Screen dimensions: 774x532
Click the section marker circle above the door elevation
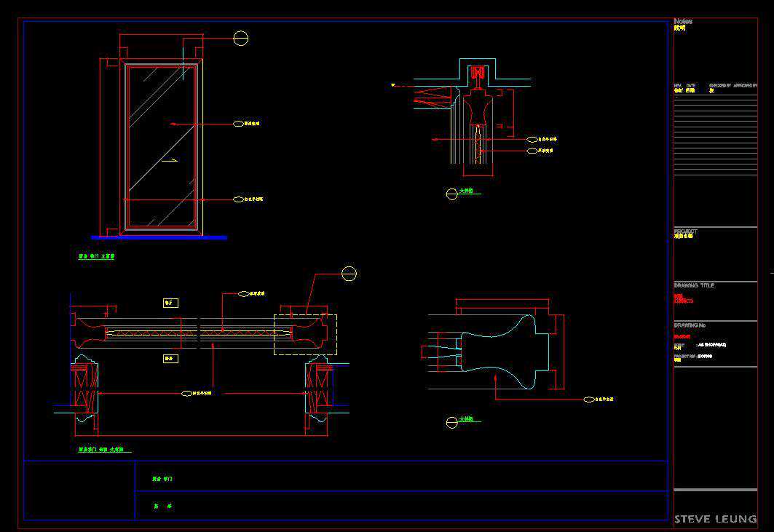point(240,38)
